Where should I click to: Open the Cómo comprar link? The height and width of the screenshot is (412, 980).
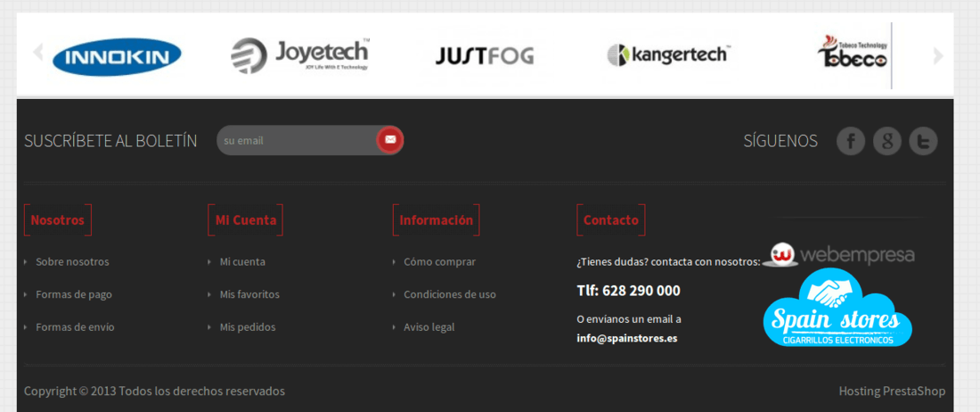pos(439,262)
